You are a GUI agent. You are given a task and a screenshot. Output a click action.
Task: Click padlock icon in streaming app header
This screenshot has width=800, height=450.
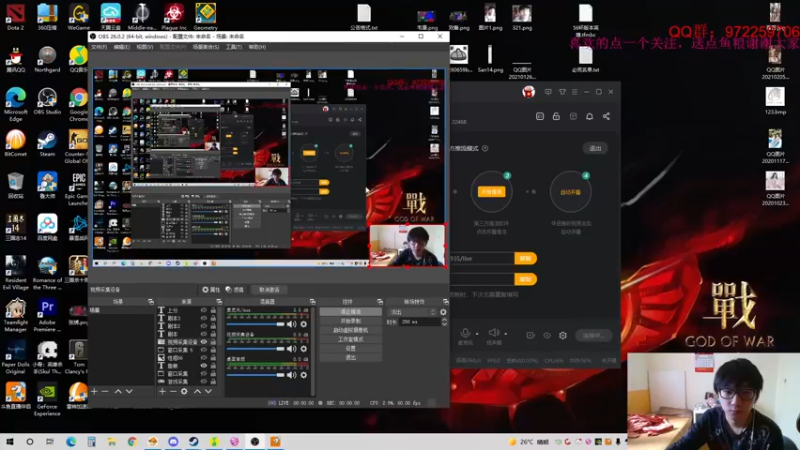point(556,116)
